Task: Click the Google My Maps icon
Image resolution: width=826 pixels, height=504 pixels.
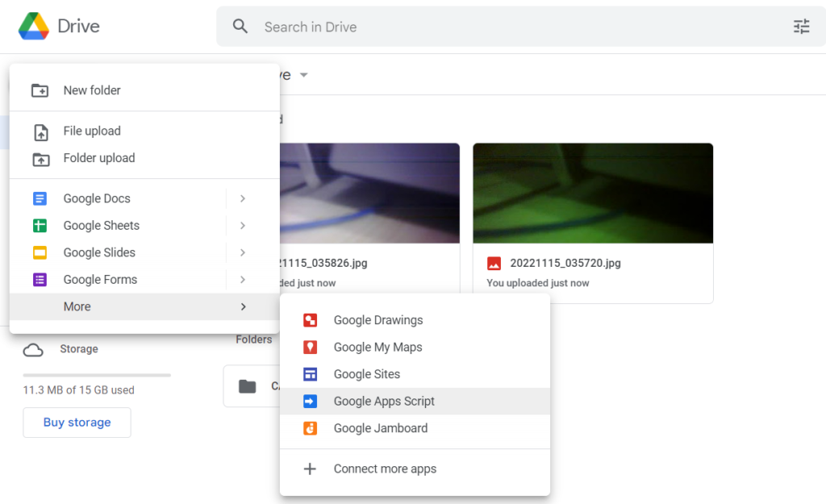Action: [310, 348]
